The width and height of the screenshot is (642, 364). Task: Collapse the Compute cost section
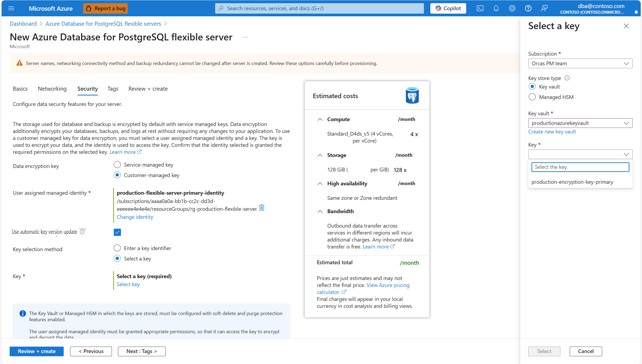320,120
